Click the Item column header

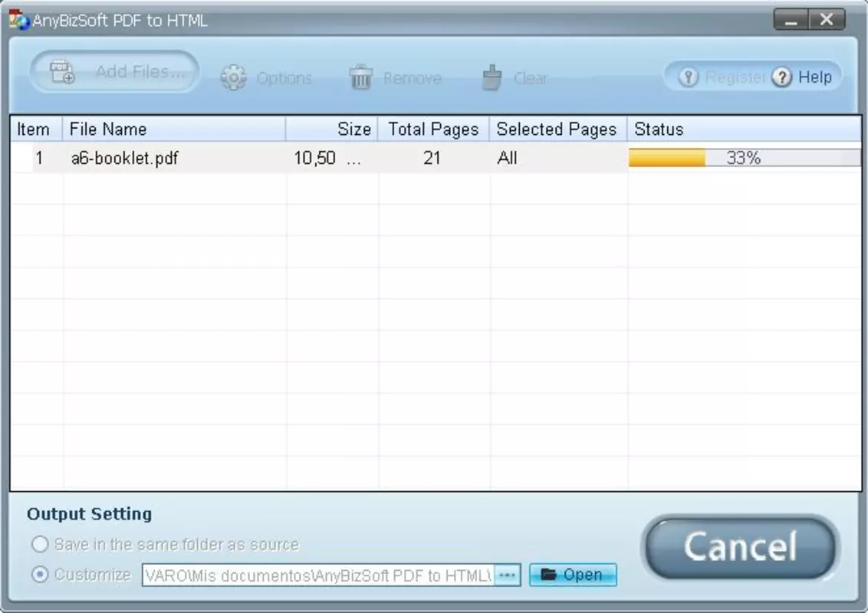click(36, 129)
